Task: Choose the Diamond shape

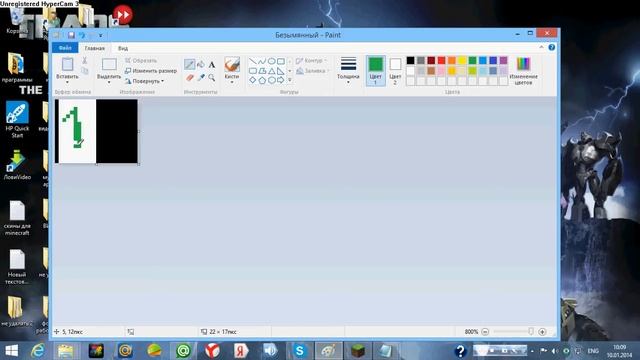Action: click(x=253, y=80)
